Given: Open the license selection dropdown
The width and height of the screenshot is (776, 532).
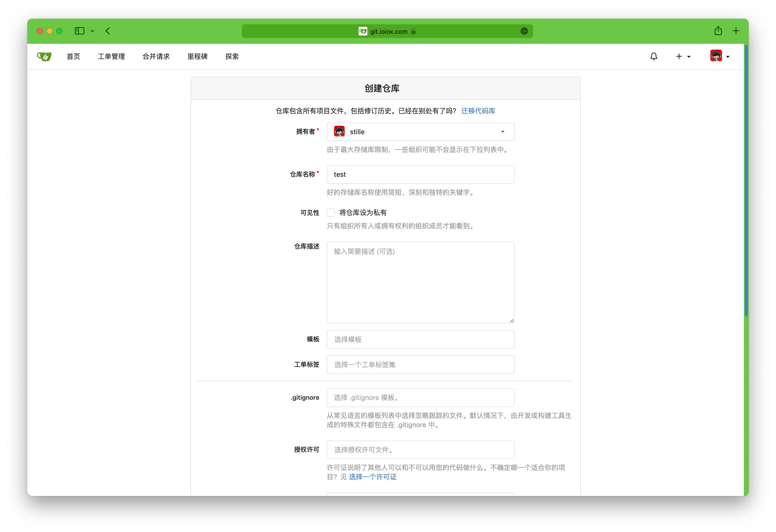Looking at the screenshot, I should 420,450.
